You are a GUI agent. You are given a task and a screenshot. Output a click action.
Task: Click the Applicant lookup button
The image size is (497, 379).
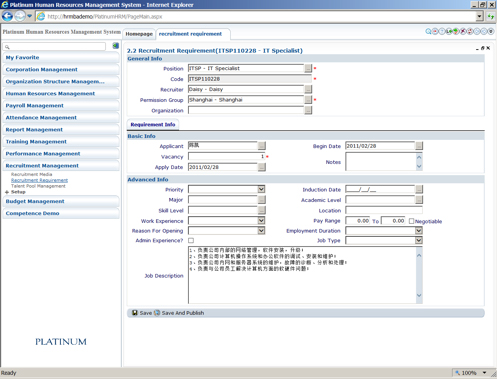coord(262,146)
